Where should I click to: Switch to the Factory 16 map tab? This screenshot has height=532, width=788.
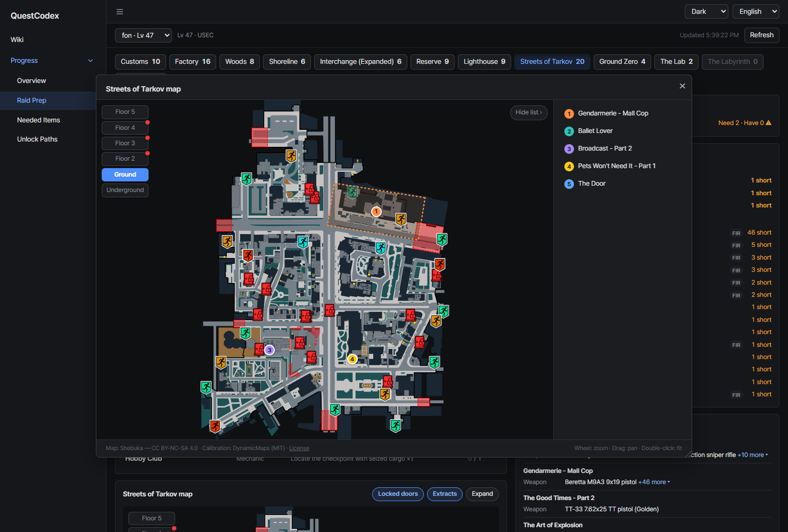[x=193, y=62]
